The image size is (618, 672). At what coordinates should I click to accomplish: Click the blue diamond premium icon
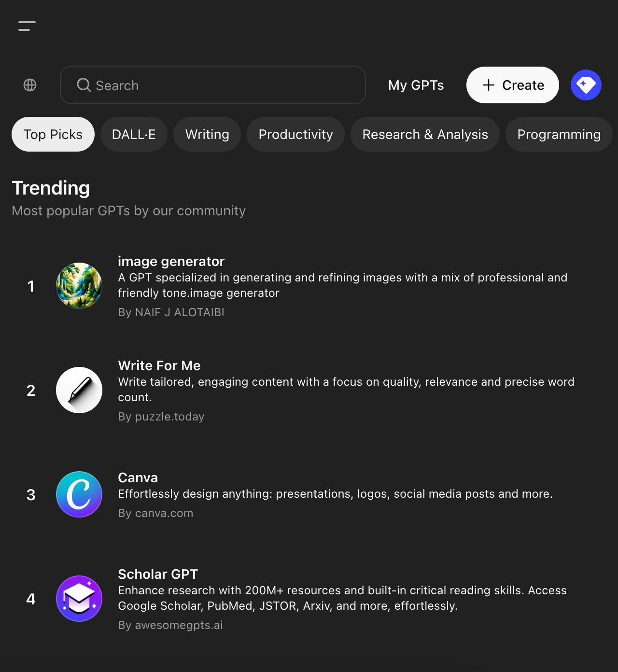pos(586,85)
